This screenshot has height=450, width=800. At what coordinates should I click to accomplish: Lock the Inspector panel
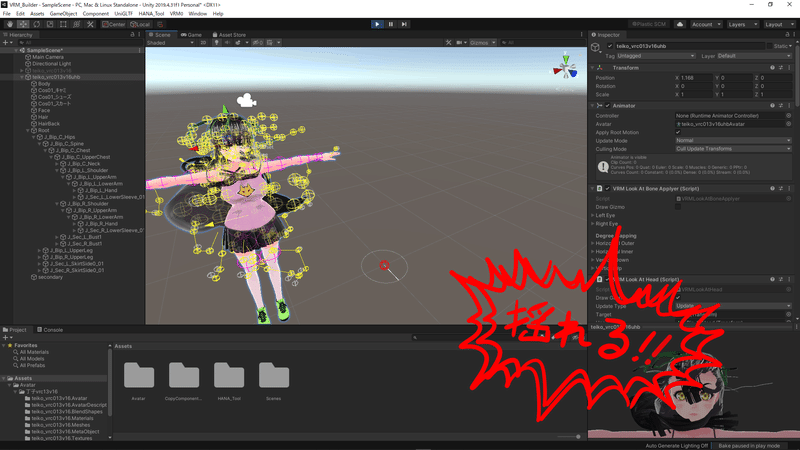pyautogui.click(x=787, y=35)
